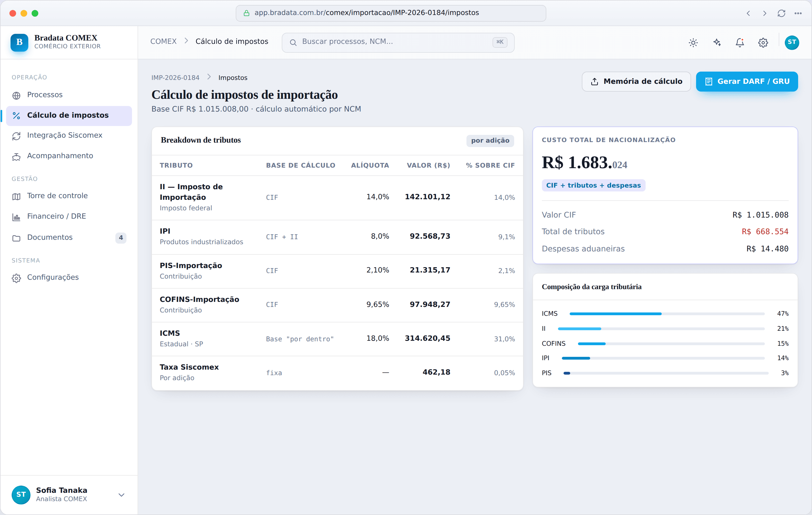Click Valor CIF R$ 1.015.008 value
The image size is (812, 515).
click(x=760, y=215)
